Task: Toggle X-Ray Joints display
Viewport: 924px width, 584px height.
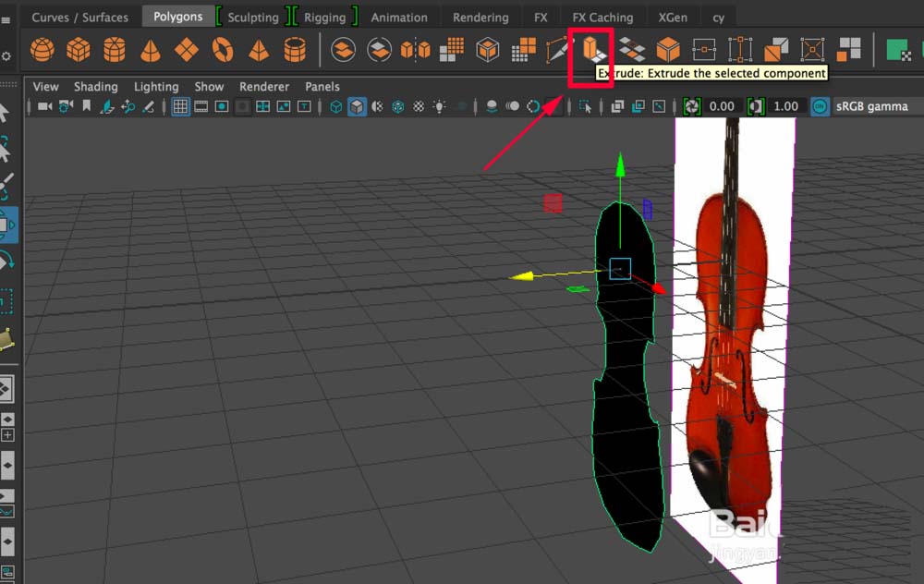Action: click(659, 106)
